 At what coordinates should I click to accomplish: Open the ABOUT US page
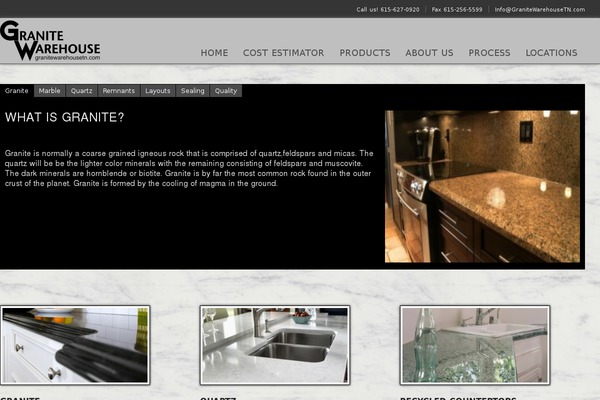click(429, 53)
